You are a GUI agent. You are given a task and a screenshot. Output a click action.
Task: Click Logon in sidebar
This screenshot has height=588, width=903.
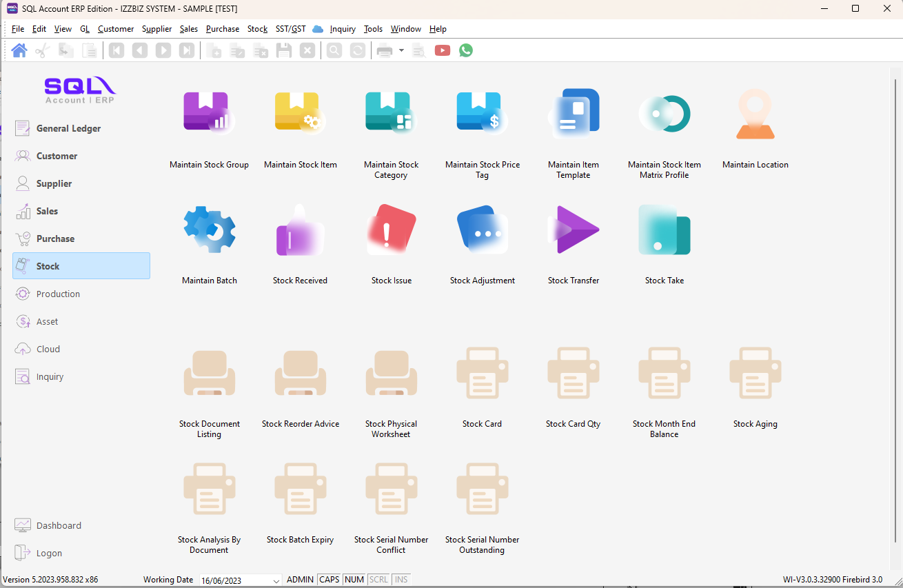(x=81, y=553)
